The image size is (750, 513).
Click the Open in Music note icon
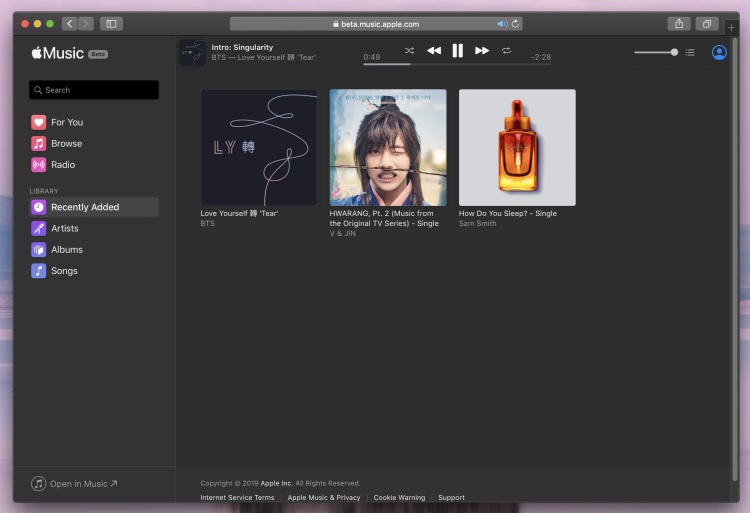pos(38,484)
